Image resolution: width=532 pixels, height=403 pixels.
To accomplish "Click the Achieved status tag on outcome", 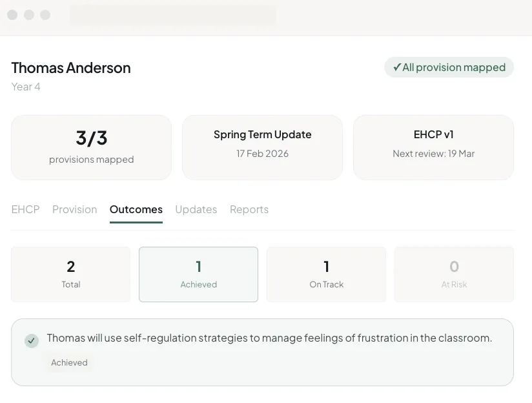I will click(69, 362).
